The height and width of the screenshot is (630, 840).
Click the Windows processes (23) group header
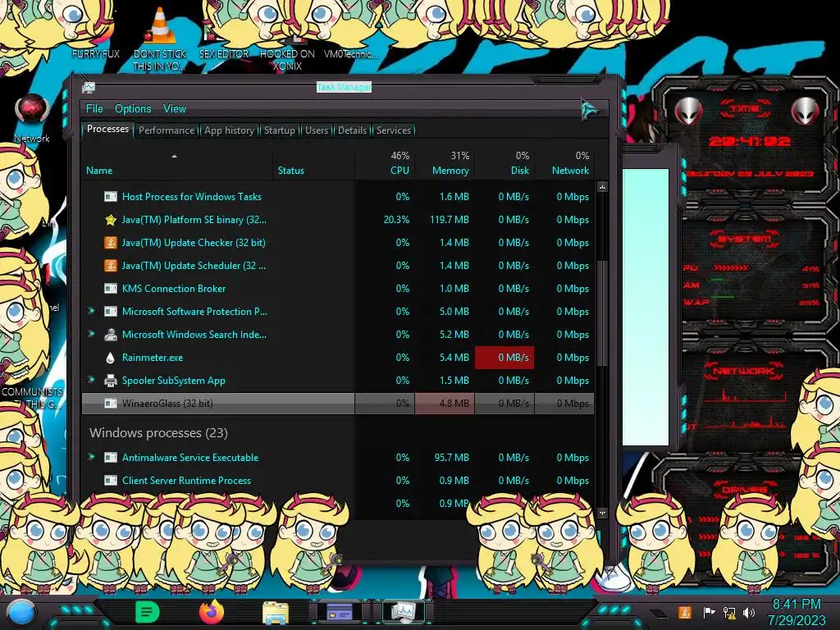[x=158, y=433]
